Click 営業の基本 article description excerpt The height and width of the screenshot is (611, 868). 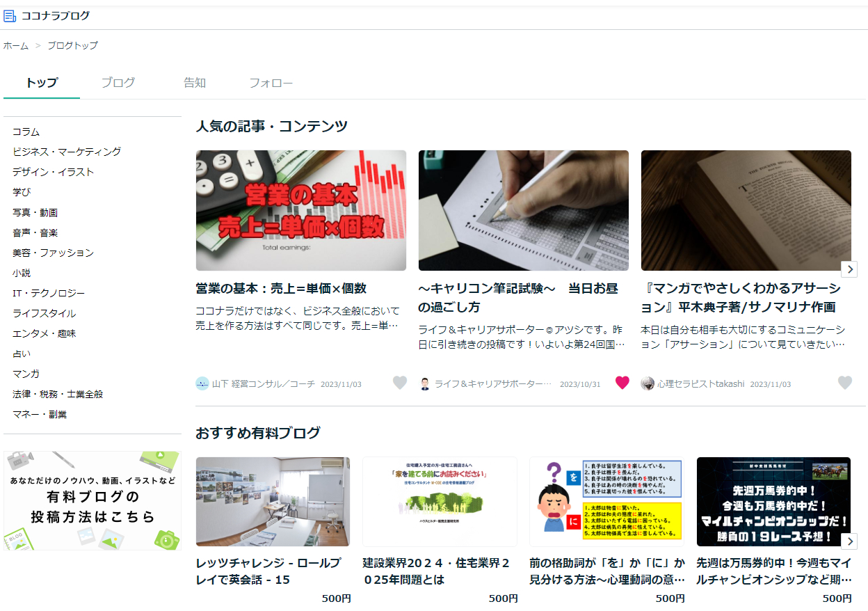click(298, 318)
